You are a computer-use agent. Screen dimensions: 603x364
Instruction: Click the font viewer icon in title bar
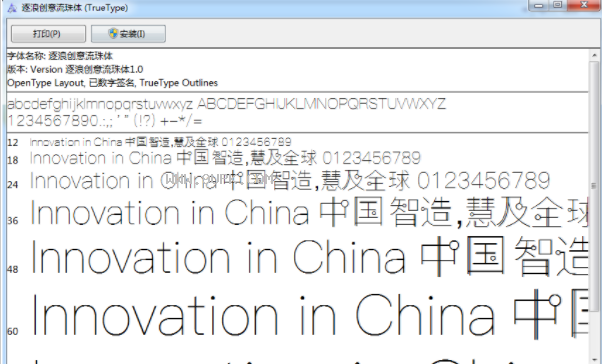(12, 8)
